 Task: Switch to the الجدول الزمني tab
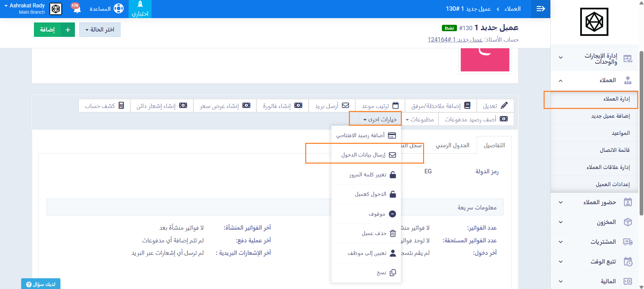coord(452,145)
